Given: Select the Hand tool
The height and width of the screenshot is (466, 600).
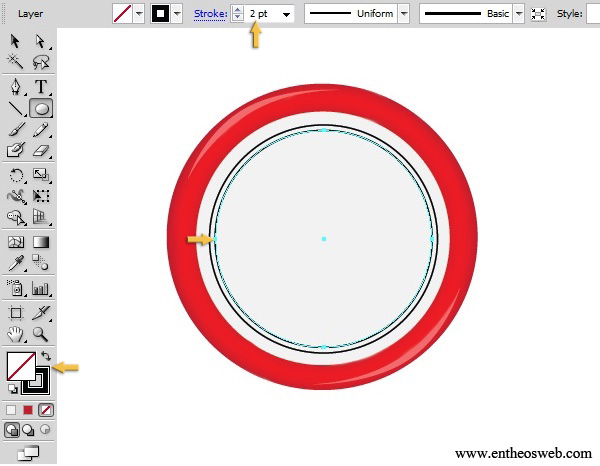Looking at the screenshot, I should coord(15,334).
